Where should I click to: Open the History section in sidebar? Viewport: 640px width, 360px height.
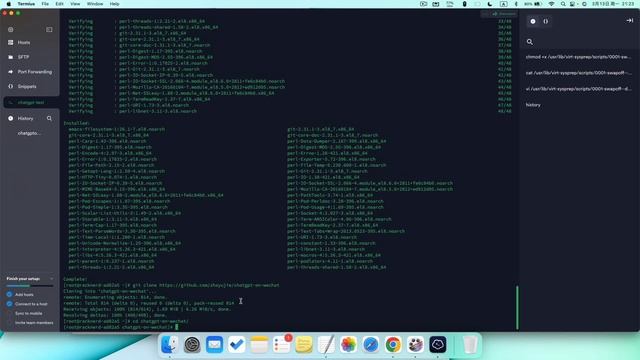[25, 118]
